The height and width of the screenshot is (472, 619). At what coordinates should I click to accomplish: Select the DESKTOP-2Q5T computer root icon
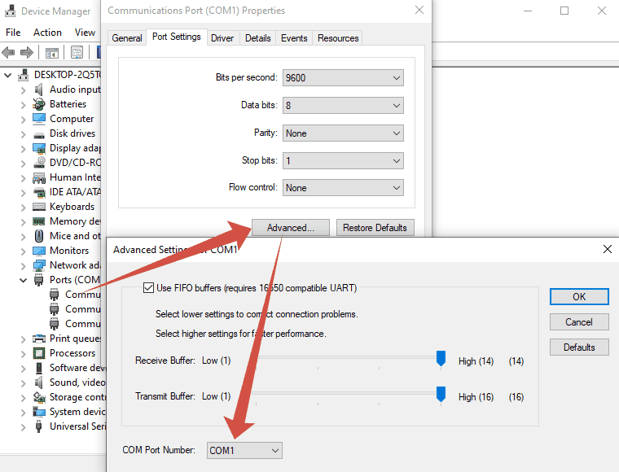point(24,75)
